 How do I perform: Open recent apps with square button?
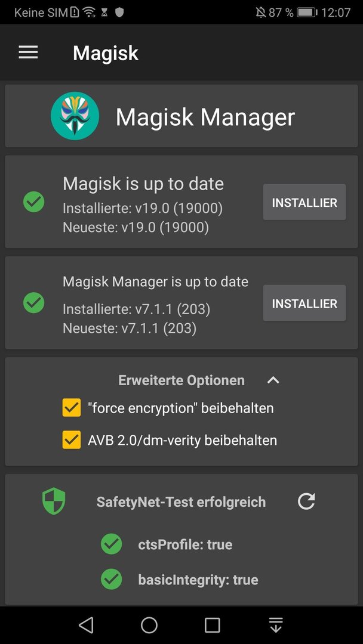tap(213, 625)
